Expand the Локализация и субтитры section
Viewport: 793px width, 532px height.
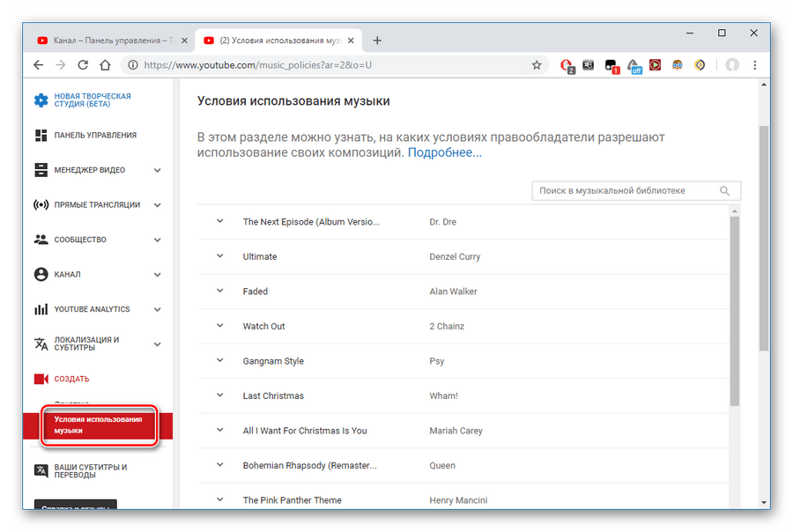pyautogui.click(x=157, y=344)
